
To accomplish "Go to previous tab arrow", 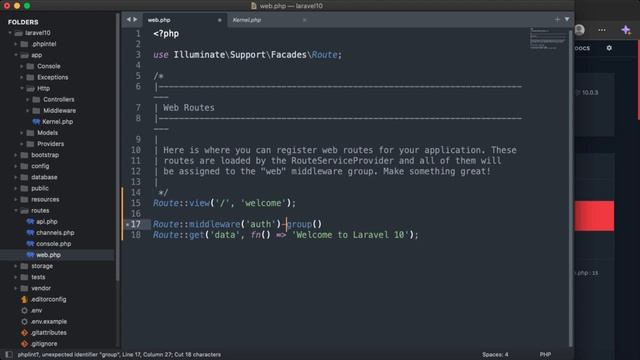I will pyautogui.click(x=129, y=20).
